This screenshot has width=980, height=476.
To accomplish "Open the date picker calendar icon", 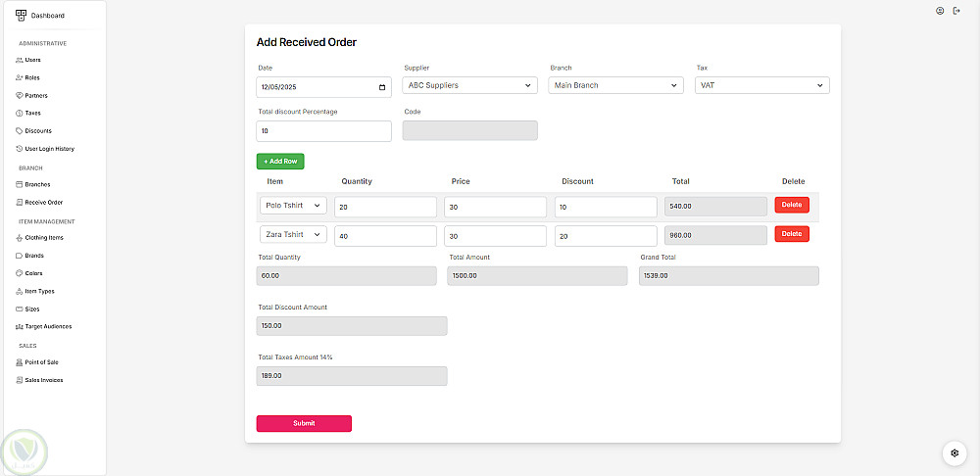I will pos(382,87).
